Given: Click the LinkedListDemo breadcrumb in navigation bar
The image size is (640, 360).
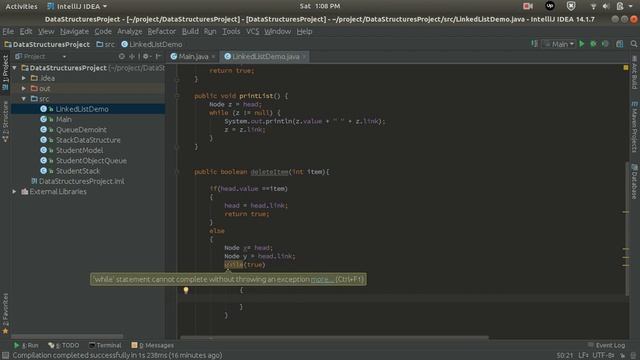Looking at the screenshot, I should [x=151, y=44].
